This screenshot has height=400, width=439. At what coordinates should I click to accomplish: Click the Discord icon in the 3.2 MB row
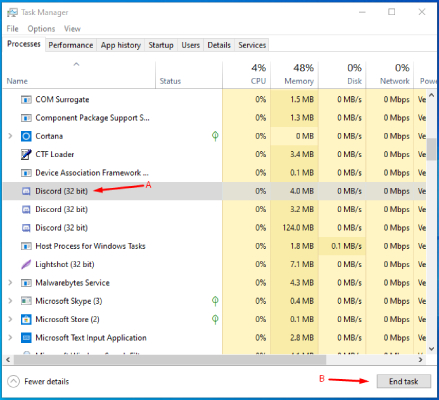26,209
